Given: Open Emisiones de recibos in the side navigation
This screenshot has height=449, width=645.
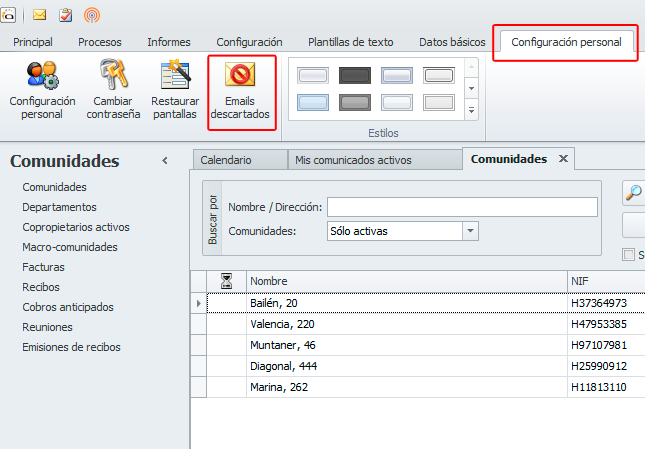Looking at the screenshot, I should click(x=71, y=347).
